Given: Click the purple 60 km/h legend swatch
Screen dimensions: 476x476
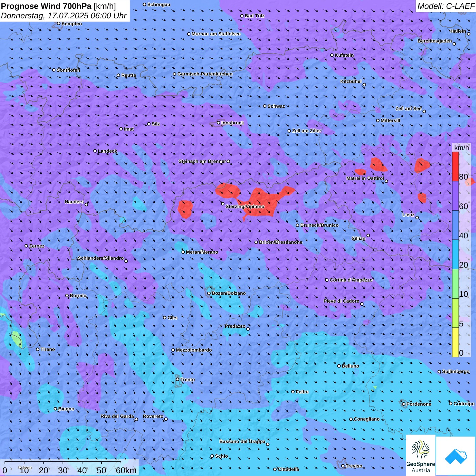Looking at the screenshot, I should 455,196.
